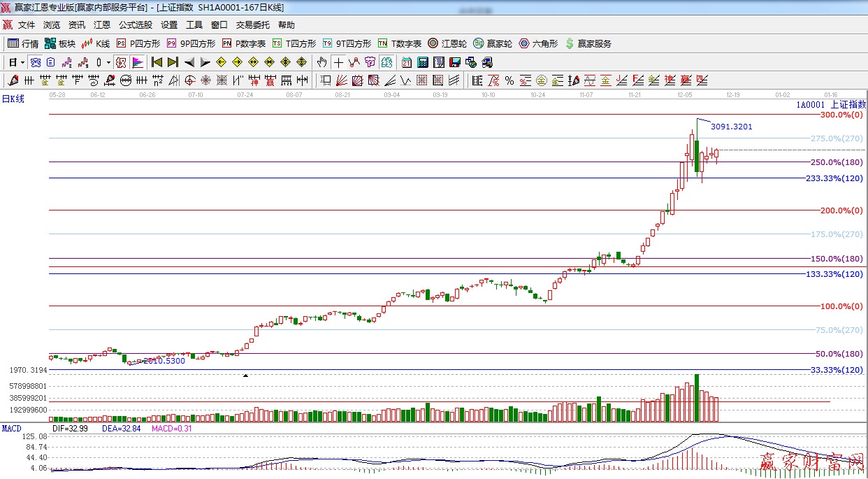Click the 3091.3201 peak price label

731,127
